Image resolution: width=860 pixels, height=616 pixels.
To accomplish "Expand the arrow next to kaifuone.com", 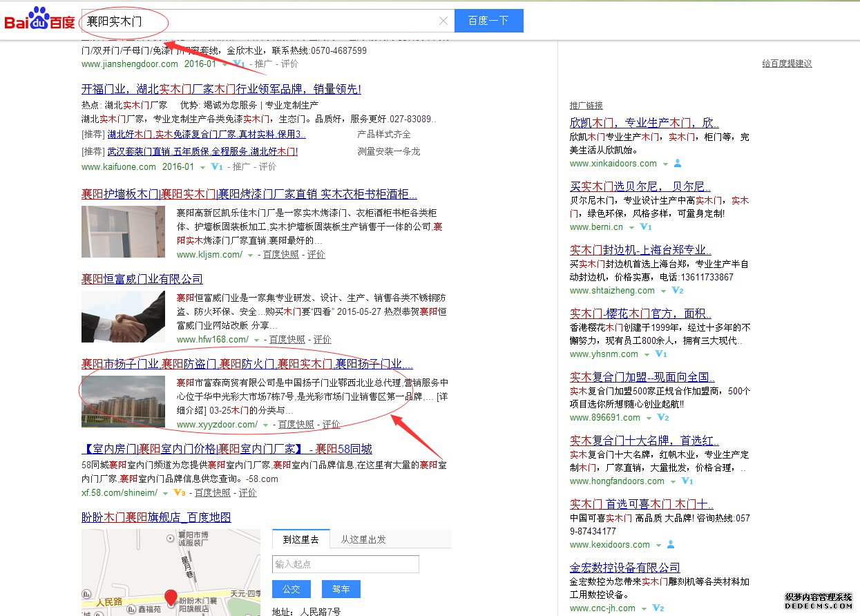I will pos(202,167).
